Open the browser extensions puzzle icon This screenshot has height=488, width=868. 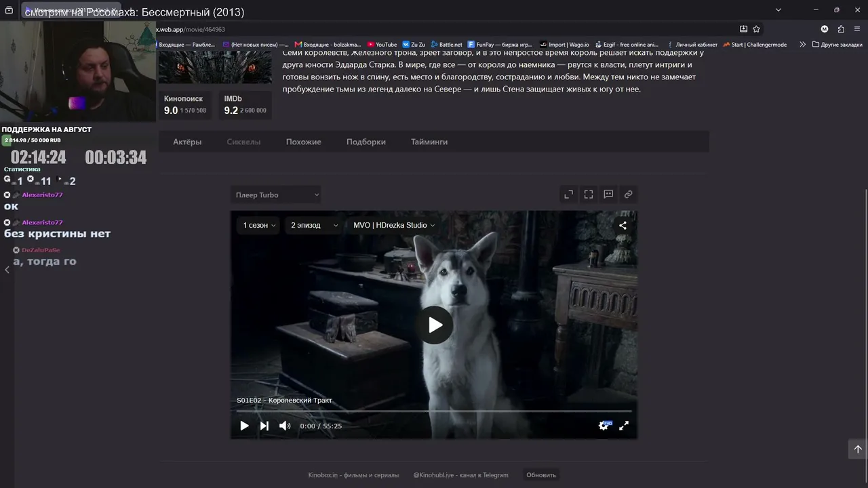[x=841, y=29]
